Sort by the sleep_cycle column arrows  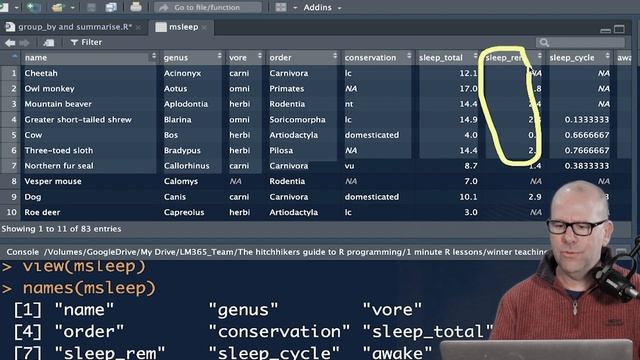[607, 56]
